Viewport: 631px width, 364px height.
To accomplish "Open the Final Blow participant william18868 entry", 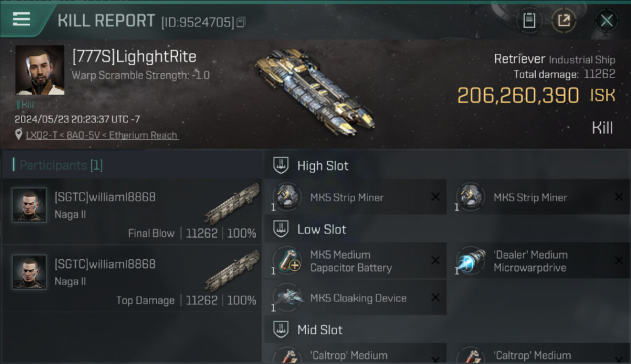I will (132, 211).
